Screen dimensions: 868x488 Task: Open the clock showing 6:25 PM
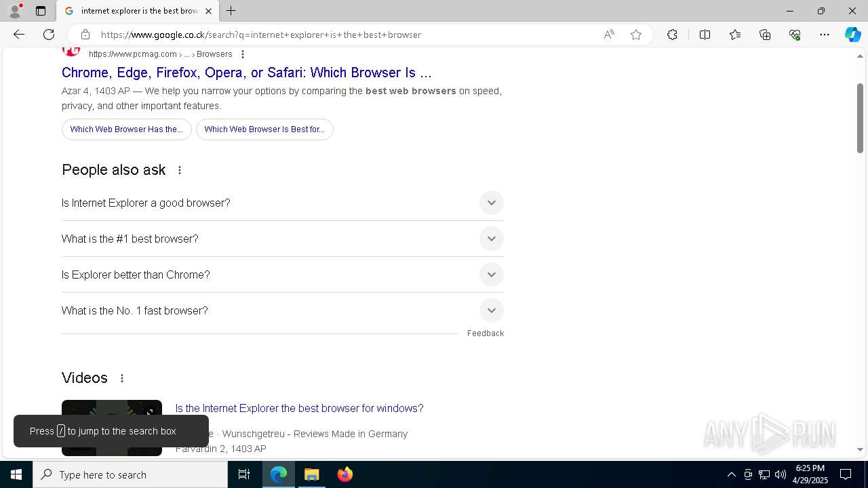coord(810,474)
